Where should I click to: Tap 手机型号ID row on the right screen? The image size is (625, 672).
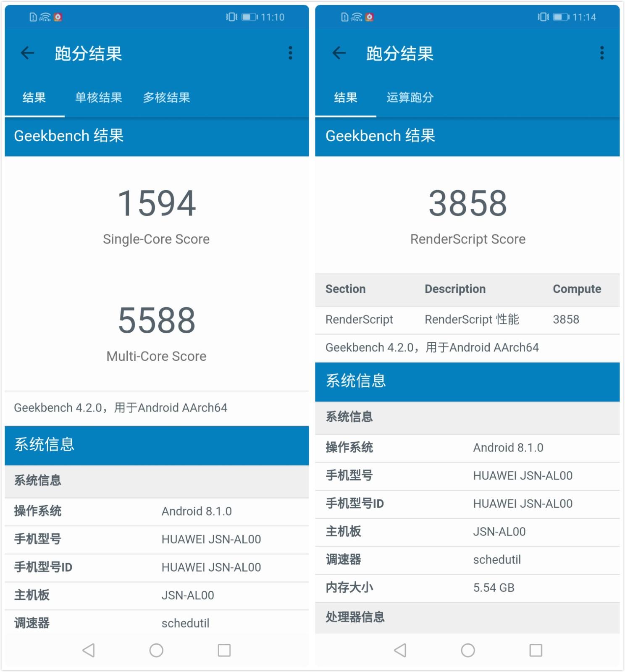point(467,504)
